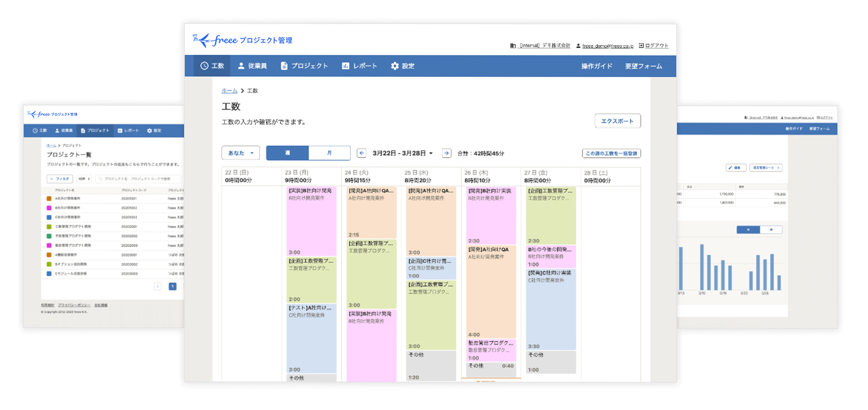Open レポート tab in main window navbar
Screen dimensions: 868x410
coord(359,66)
